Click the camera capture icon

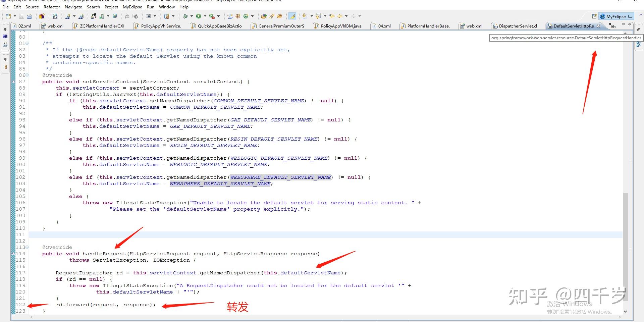coord(148,16)
